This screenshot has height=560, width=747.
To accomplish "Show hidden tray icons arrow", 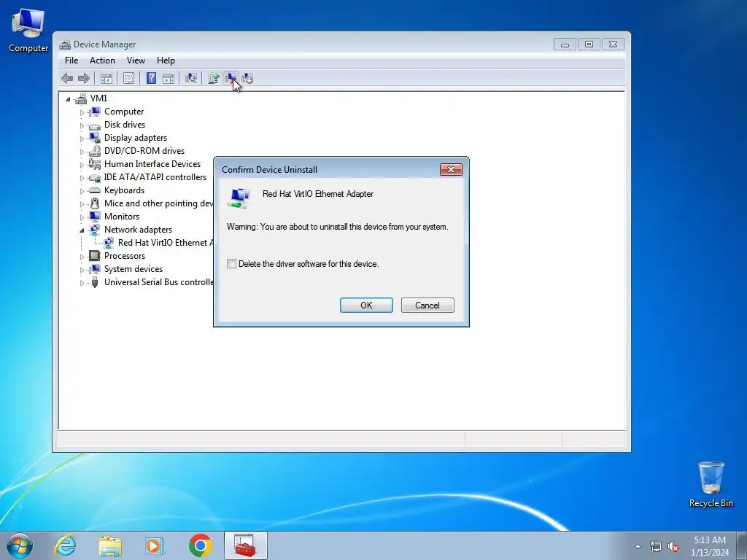I will [638, 546].
